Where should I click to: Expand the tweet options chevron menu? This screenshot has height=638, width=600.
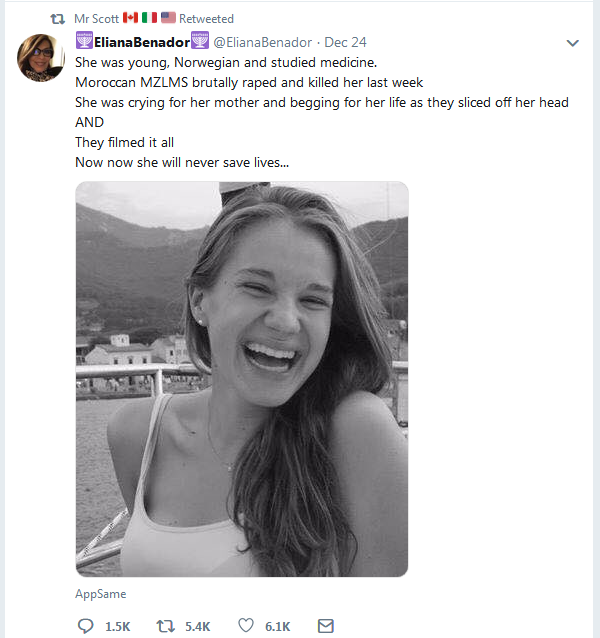pyautogui.click(x=573, y=43)
